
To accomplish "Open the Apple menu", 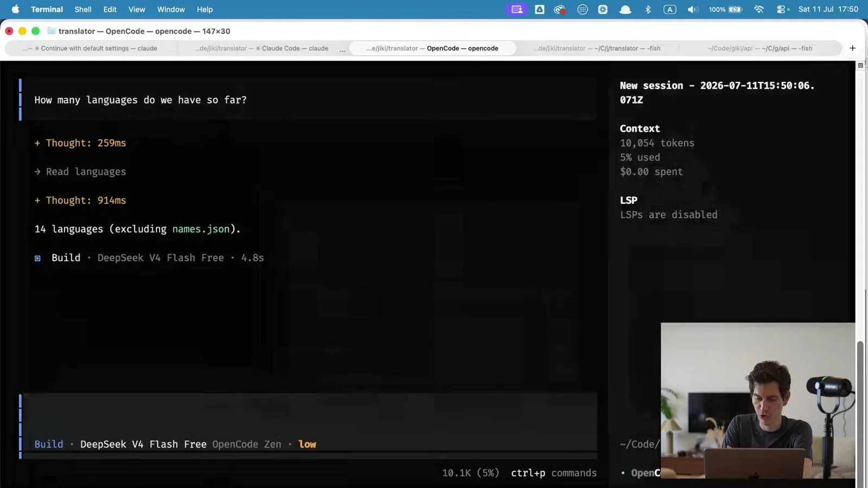I will pyautogui.click(x=15, y=9).
